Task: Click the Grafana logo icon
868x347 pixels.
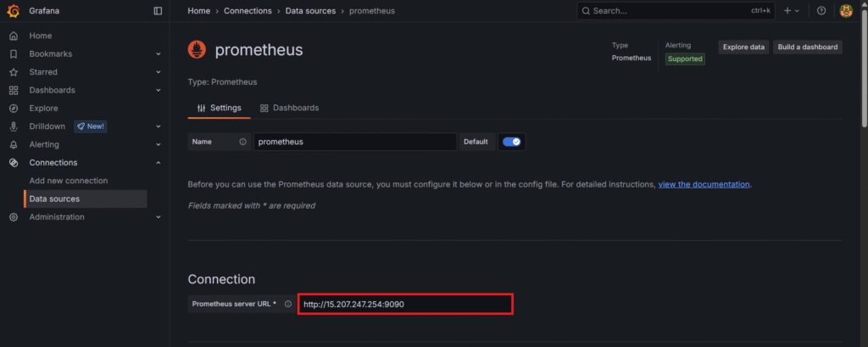Action: (14, 10)
